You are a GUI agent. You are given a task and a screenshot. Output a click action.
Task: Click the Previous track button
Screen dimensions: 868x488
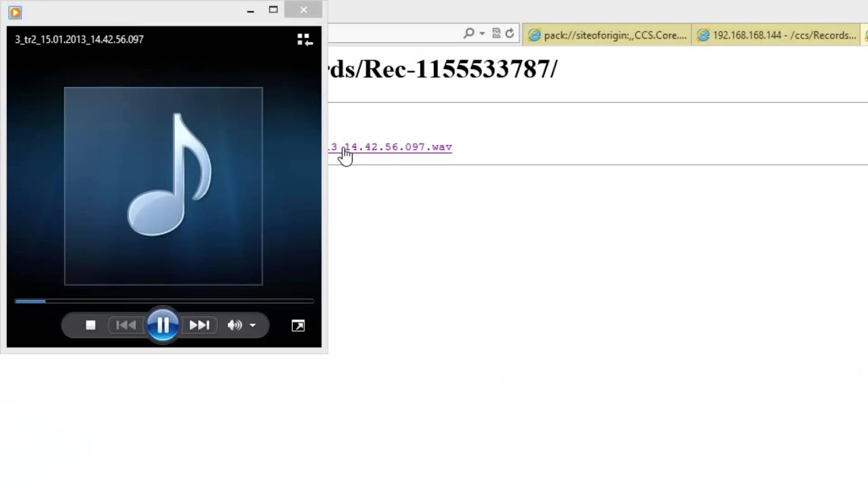click(125, 325)
